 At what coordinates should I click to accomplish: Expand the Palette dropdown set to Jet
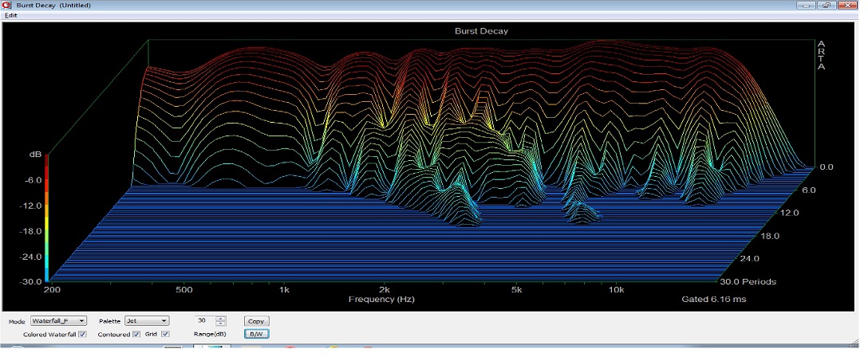pos(147,320)
